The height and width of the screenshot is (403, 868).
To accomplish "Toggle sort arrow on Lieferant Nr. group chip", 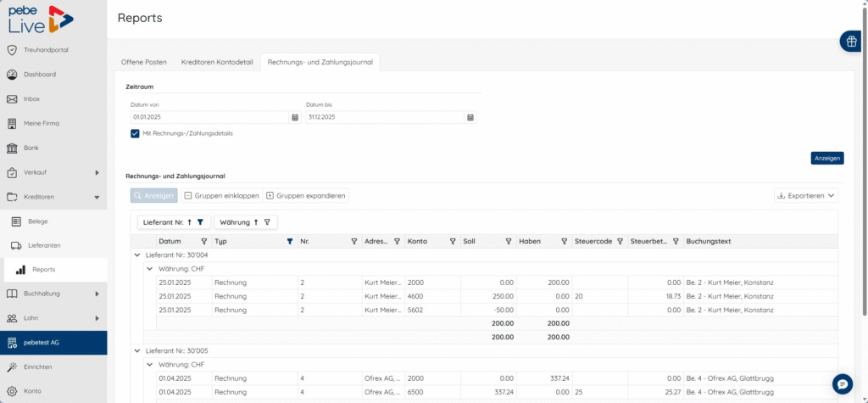I will coord(189,222).
